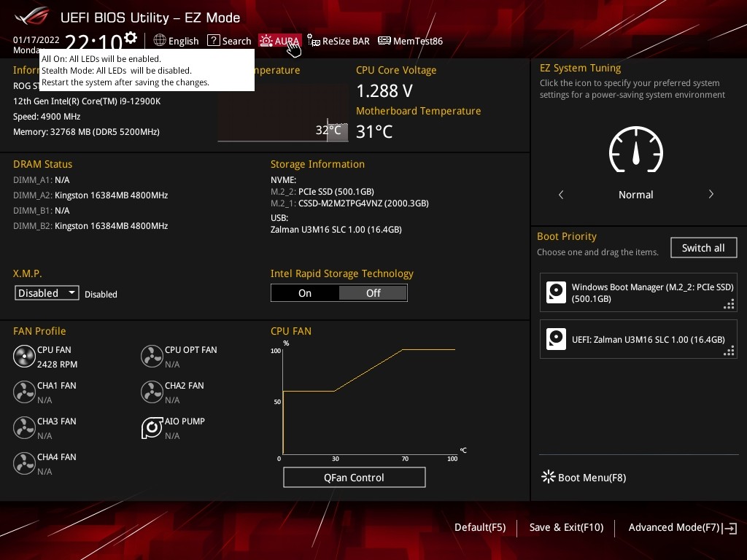Click the Switch all button
The height and width of the screenshot is (560, 747).
[x=704, y=248]
